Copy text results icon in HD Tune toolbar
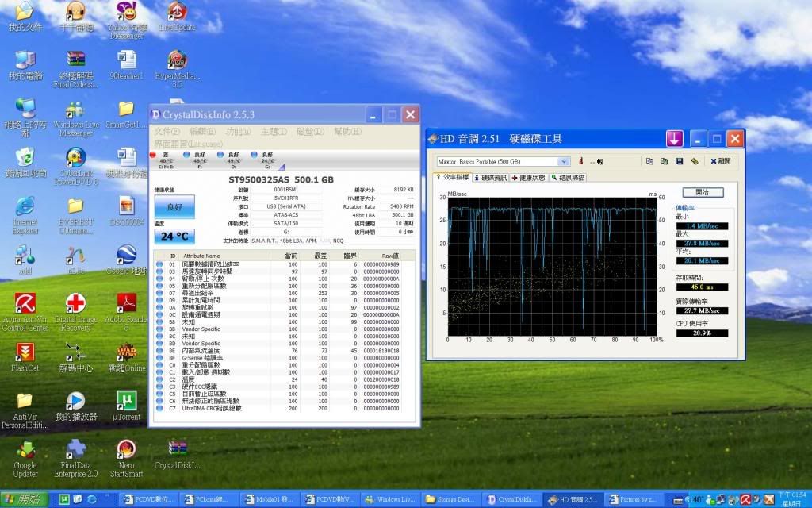 pos(650,161)
